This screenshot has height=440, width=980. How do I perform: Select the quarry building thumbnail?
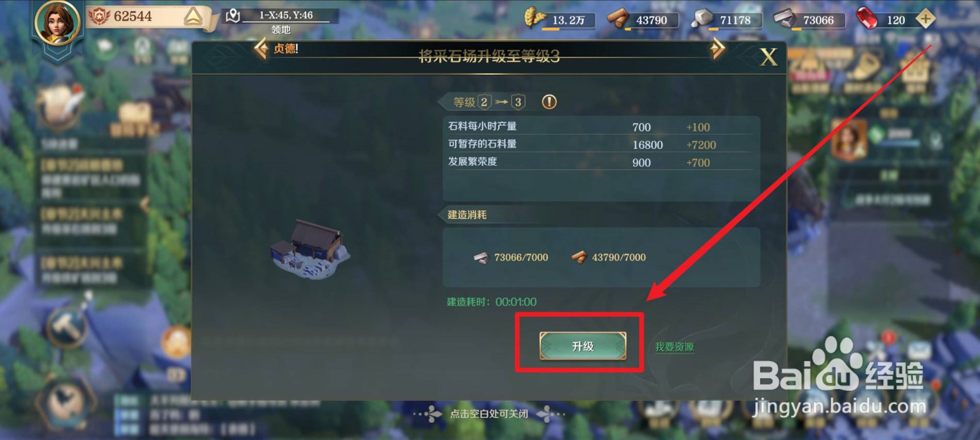point(310,248)
